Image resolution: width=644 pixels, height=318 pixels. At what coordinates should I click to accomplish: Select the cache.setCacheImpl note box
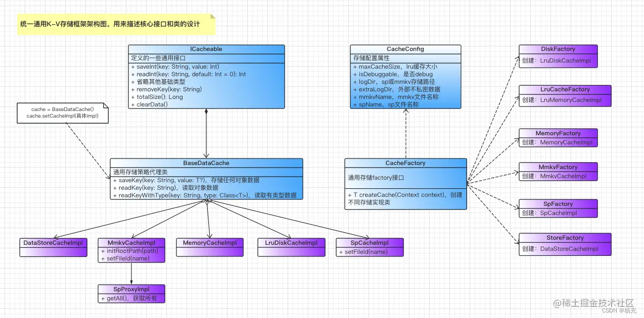tap(63, 113)
